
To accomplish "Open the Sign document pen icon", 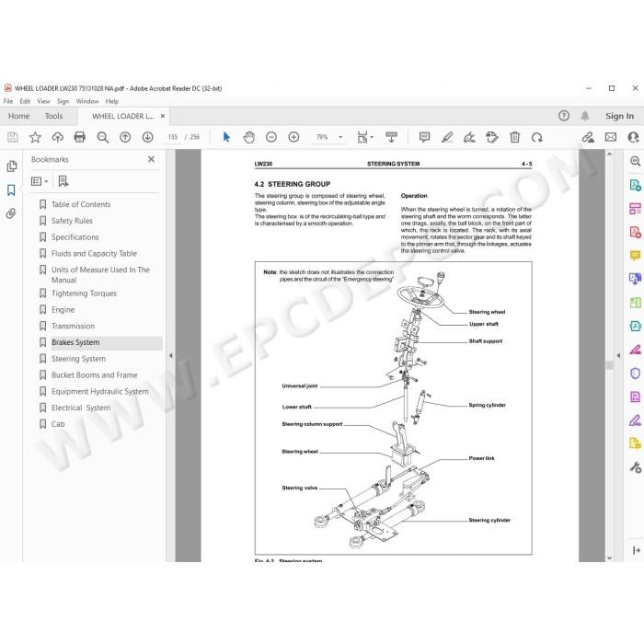I will (469, 137).
